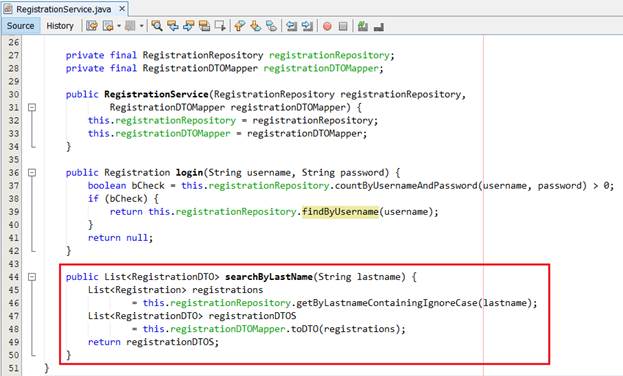Switch to the Source view
Viewport: 623px width, 376px height.
pyautogui.click(x=20, y=26)
